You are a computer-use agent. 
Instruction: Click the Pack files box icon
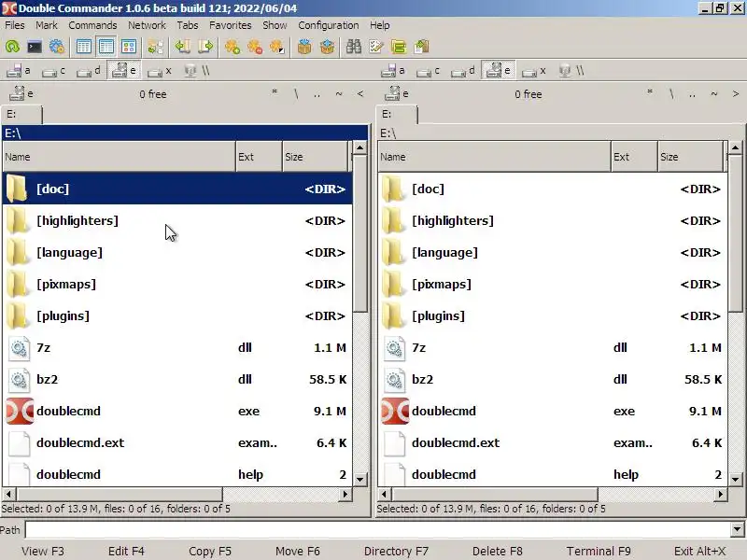(304, 47)
